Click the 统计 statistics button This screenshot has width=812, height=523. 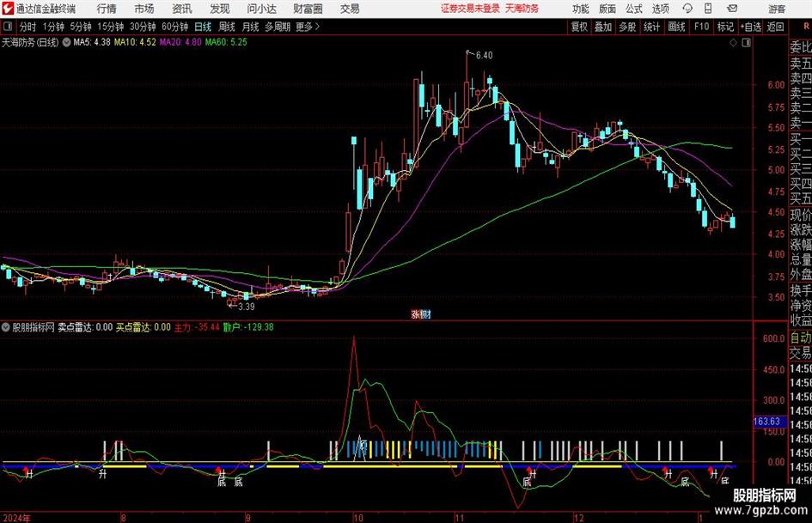pyautogui.click(x=652, y=27)
